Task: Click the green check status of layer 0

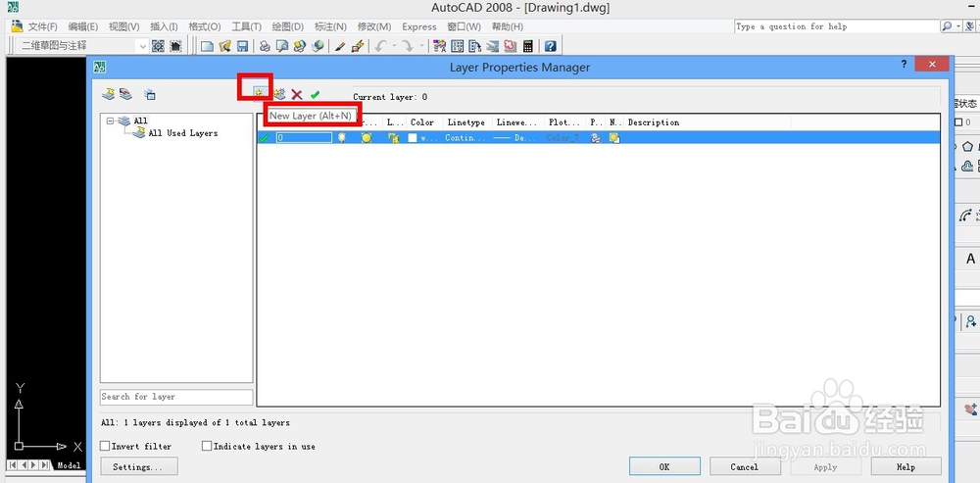Action: click(x=264, y=138)
